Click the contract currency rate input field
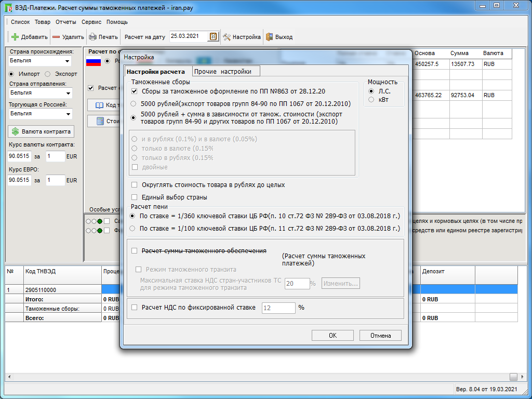 tap(19, 156)
